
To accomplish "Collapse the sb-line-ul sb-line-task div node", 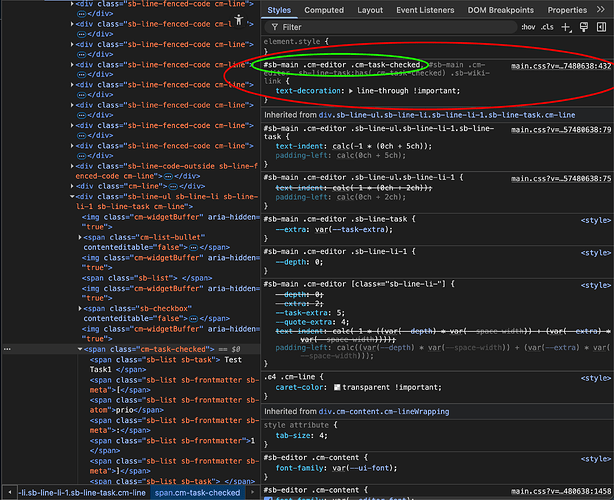I will tap(72, 197).
